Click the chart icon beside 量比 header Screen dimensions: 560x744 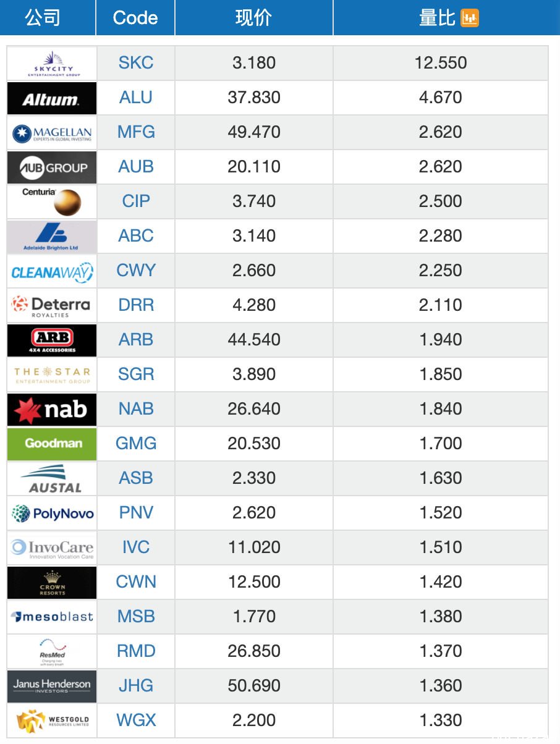(470, 19)
